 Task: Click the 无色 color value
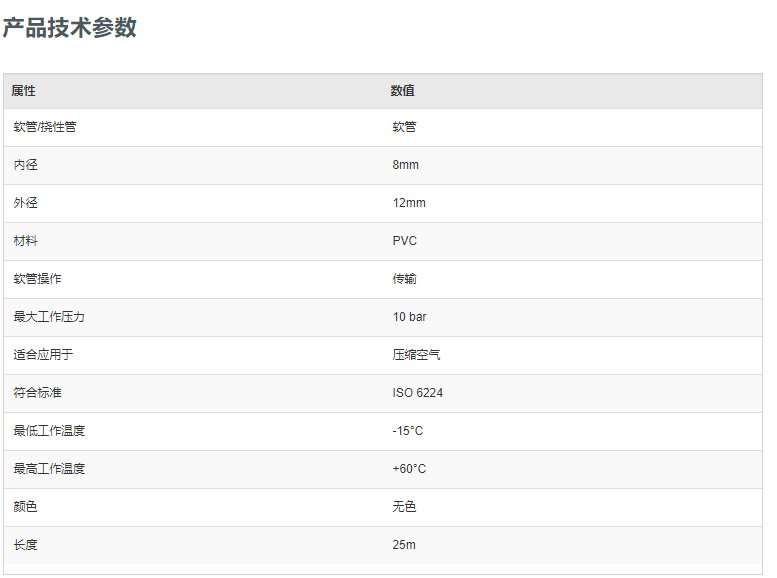pos(404,507)
